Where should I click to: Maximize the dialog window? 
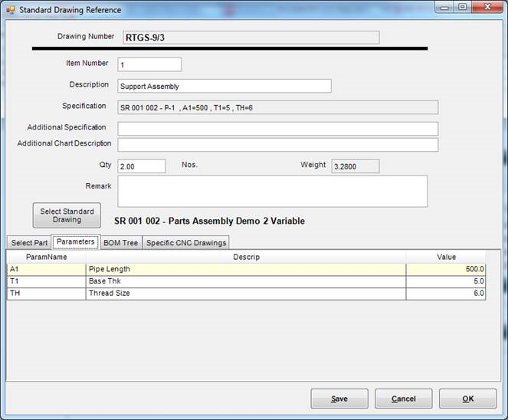pos(462,7)
